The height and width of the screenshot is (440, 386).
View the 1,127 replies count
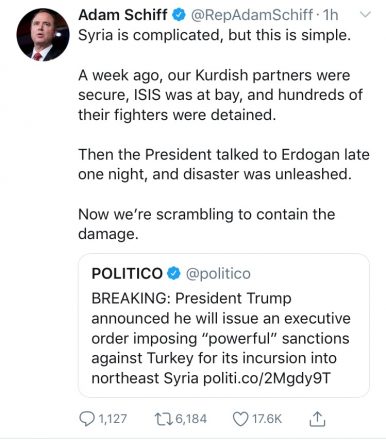pos(112,419)
